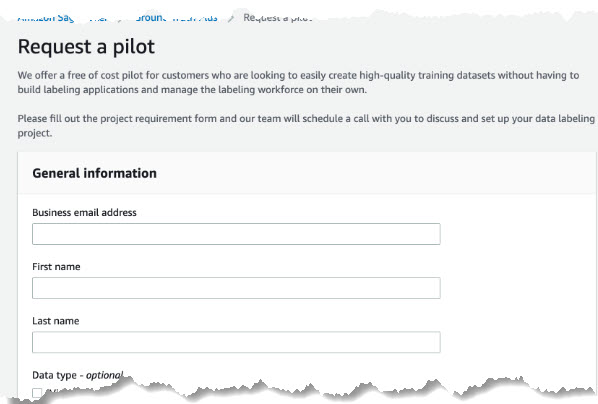Click the free of cost pilot description text

298,82
